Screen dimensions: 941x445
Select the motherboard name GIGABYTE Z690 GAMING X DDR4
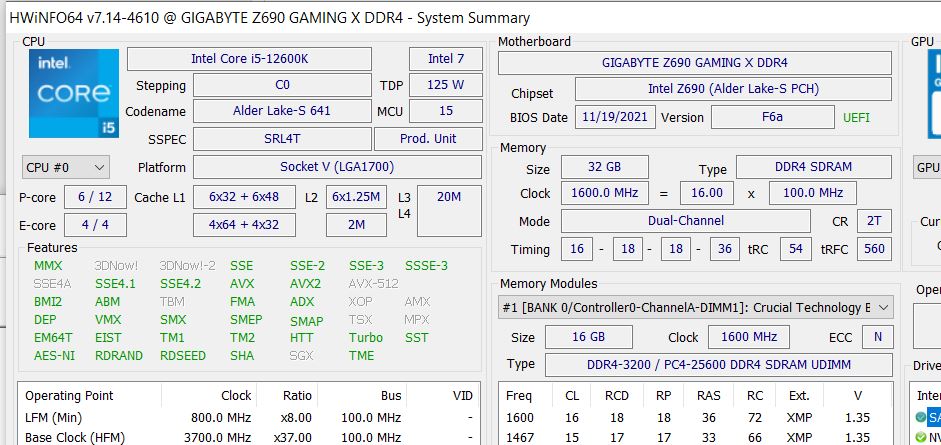pyautogui.click(x=694, y=63)
